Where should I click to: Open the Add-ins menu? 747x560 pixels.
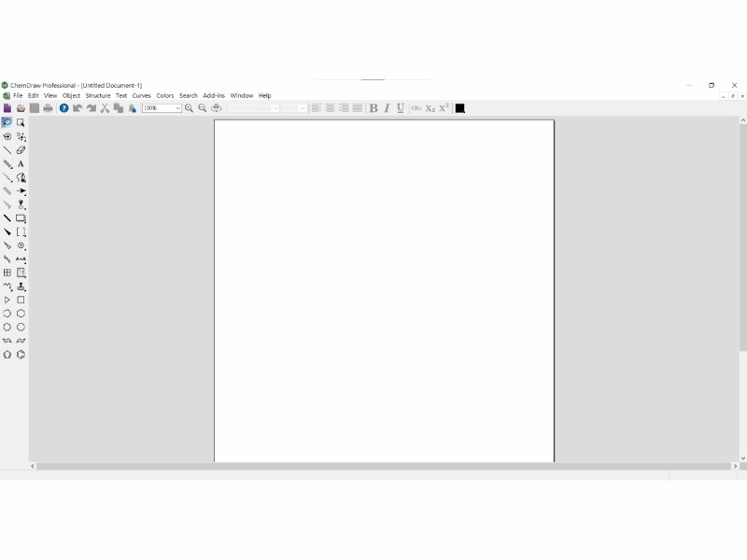(214, 95)
